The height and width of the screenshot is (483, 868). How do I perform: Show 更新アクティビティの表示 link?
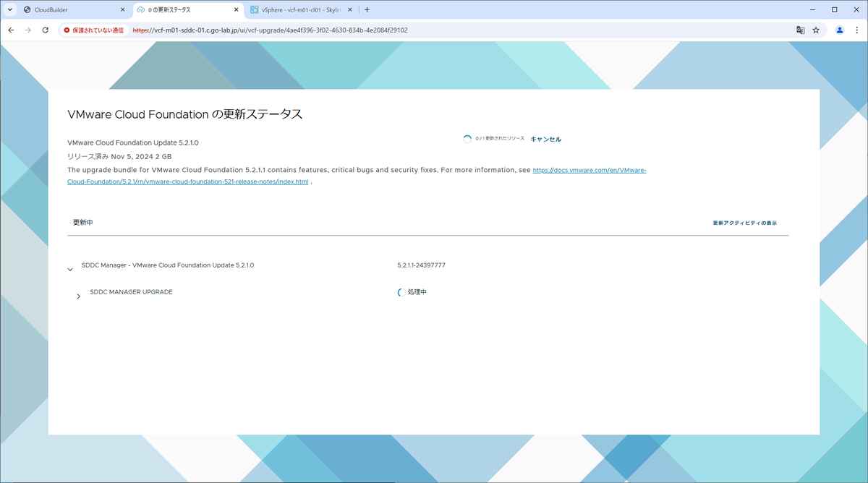tap(744, 223)
